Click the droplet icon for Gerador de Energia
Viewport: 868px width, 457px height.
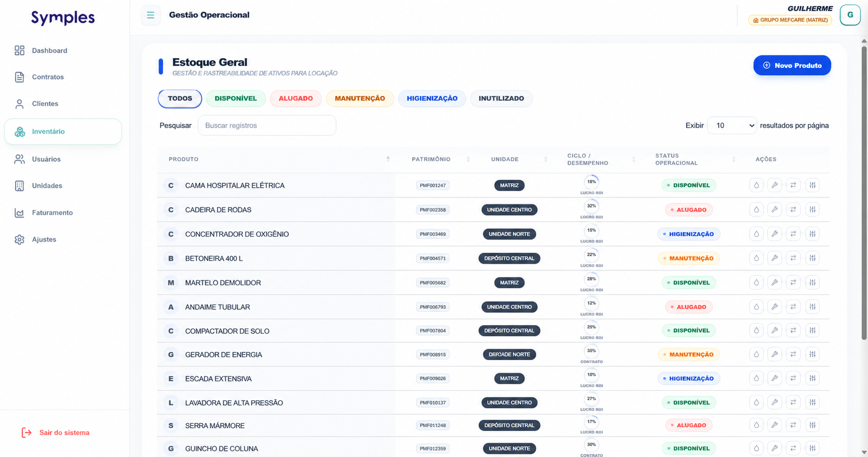(x=756, y=355)
